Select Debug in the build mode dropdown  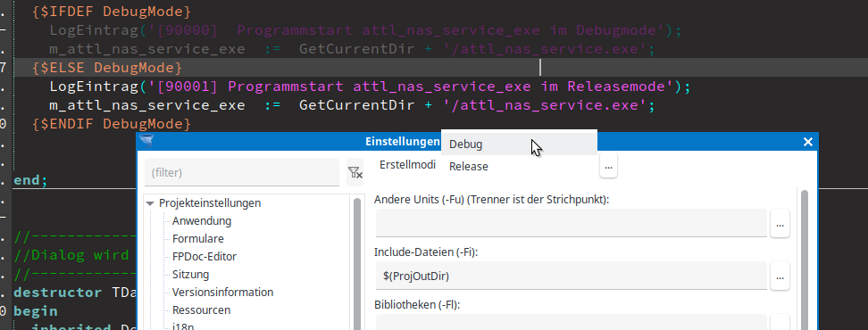(x=519, y=144)
